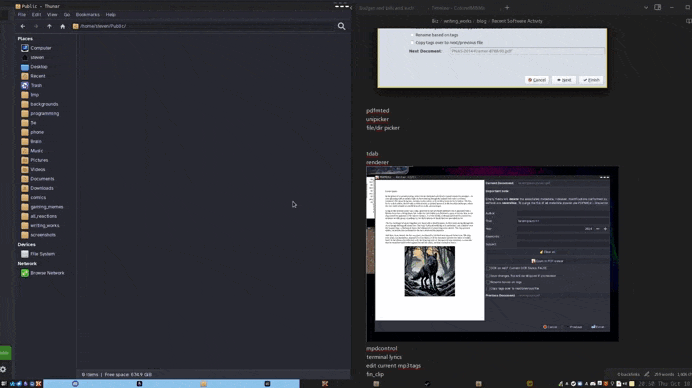Open the View menu in Thunar
This screenshot has width=692, height=388.
pyautogui.click(x=52, y=15)
